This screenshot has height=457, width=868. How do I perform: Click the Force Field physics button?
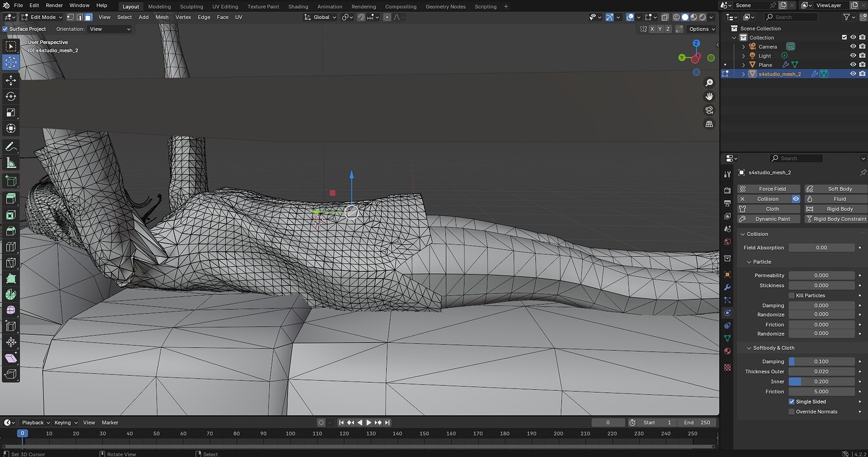coord(769,189)
